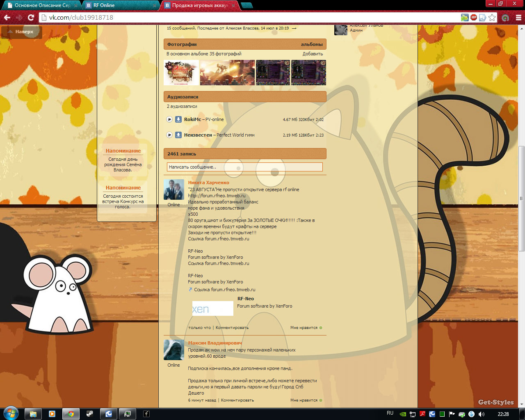Open the Аудиозаписи section header
525x420 pixels.
point(245,97)
